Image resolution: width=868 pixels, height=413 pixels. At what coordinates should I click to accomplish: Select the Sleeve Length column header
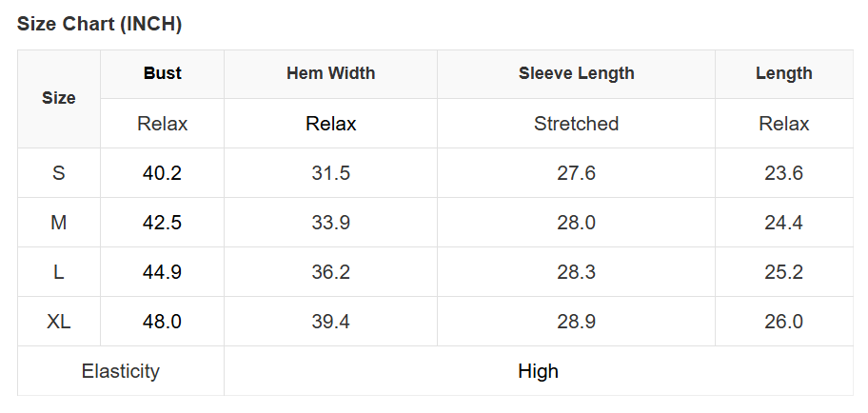click(576, 73)
